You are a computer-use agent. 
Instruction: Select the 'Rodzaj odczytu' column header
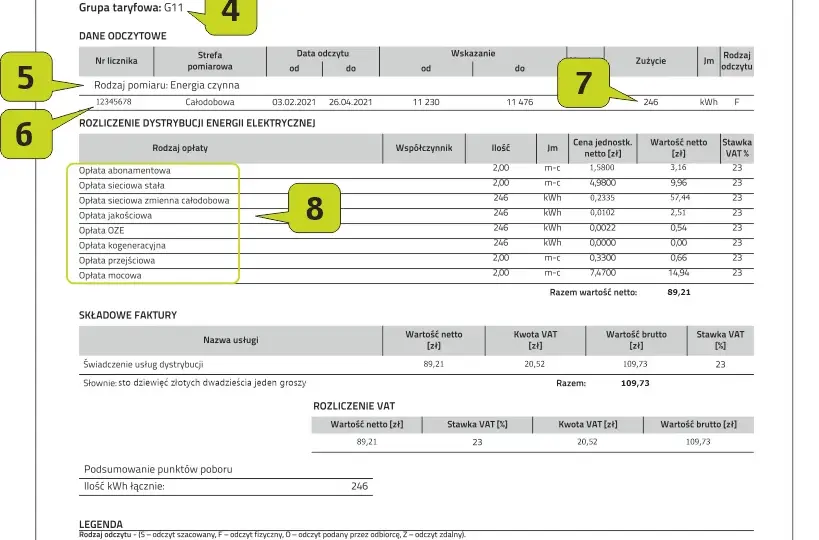click(737, 61)
